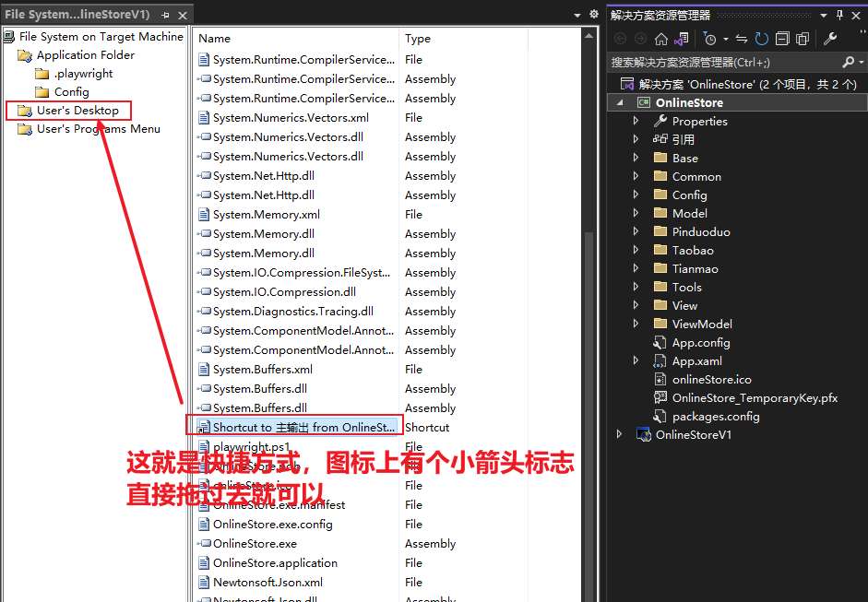Click the Home icon in Solution Explorer toolbar

coord(662,39)
